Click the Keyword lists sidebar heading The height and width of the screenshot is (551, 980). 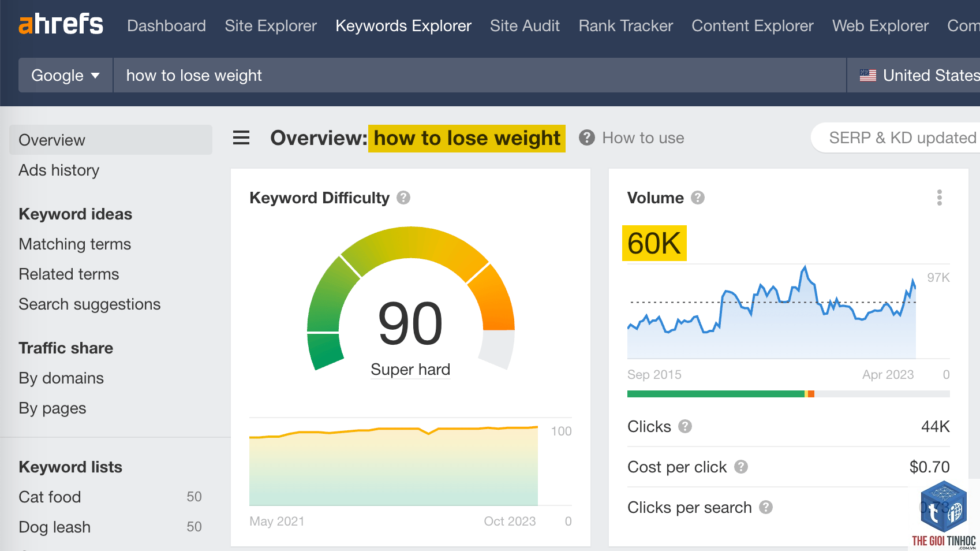click(70, 467)
